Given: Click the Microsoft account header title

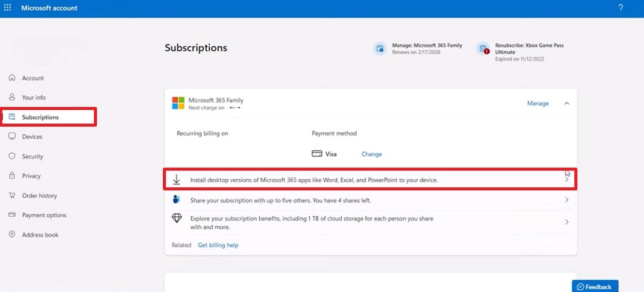Looking at the screenshot, I should pyautogui.click(x=49, y=8).
